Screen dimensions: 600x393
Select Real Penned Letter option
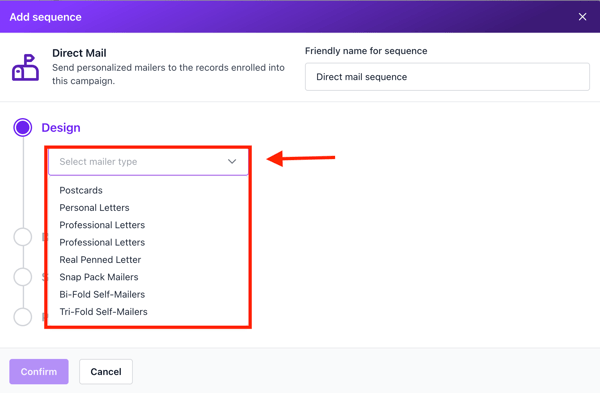[x=100, y=259]
